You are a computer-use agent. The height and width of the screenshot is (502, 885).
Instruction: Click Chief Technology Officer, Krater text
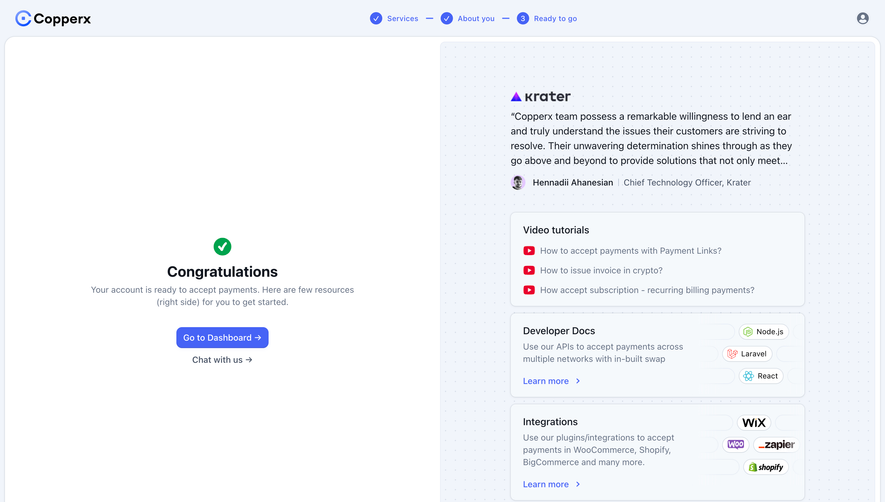coord(687,182)
